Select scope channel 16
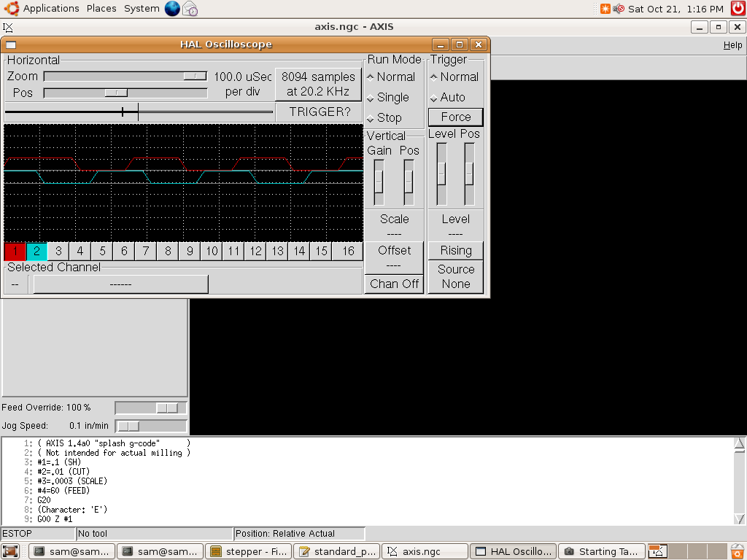Image resolution: width=747 pixels, height=560 pixels. pos(348,252)
